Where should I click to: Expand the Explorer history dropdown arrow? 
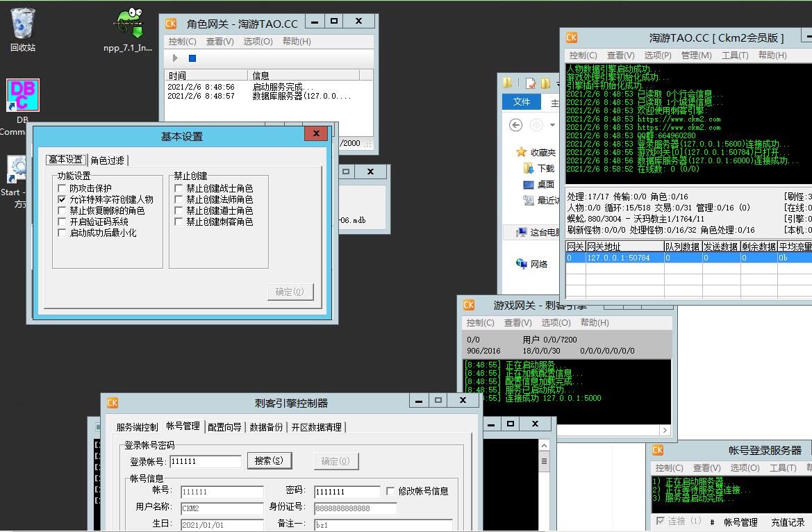click(552, 126)
